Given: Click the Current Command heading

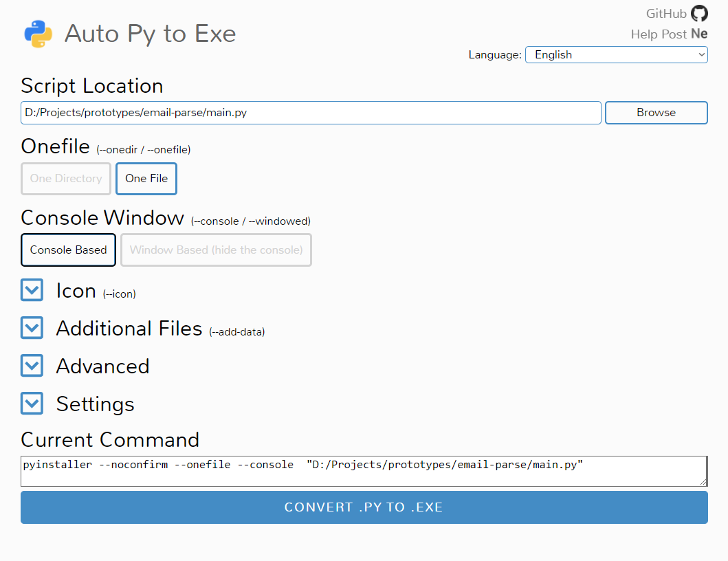Looking at the screenshot, I should point(110,440).
